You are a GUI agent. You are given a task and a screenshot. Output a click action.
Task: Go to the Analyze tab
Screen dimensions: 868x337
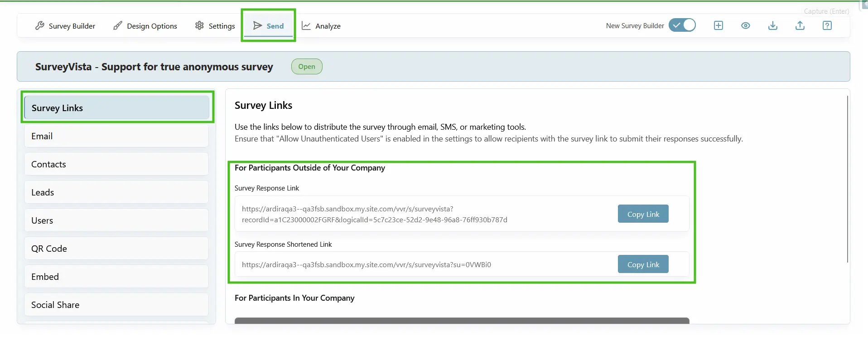[321, 26]
